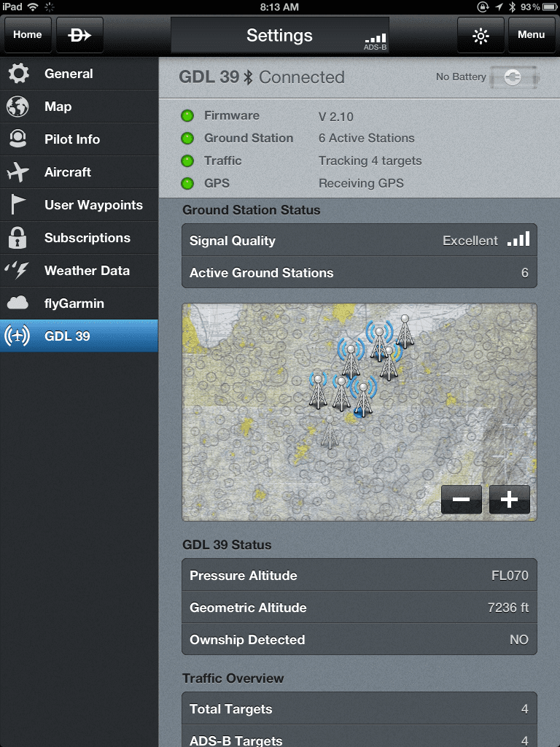Zoom out the station map

click(x=461, y=499)
